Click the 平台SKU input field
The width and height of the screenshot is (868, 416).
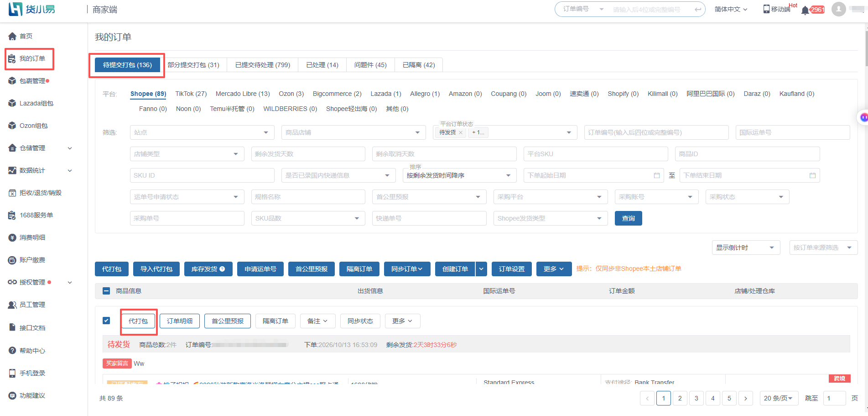596,154
